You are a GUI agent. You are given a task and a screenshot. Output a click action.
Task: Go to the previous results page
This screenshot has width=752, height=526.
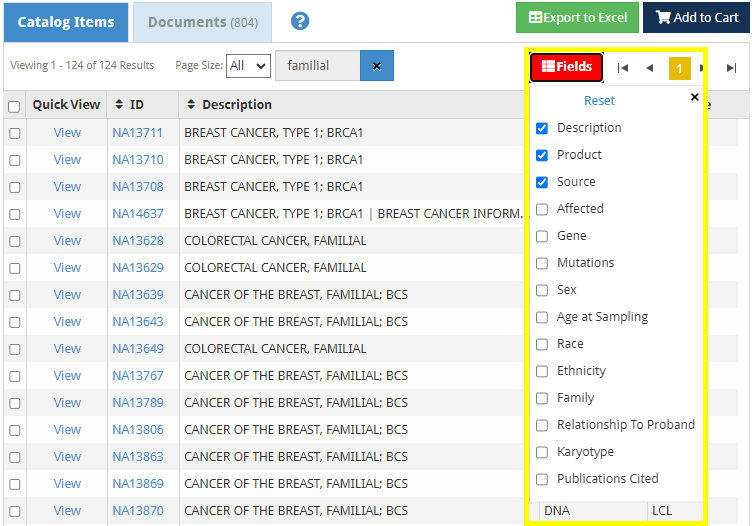(x=649, y=68)
